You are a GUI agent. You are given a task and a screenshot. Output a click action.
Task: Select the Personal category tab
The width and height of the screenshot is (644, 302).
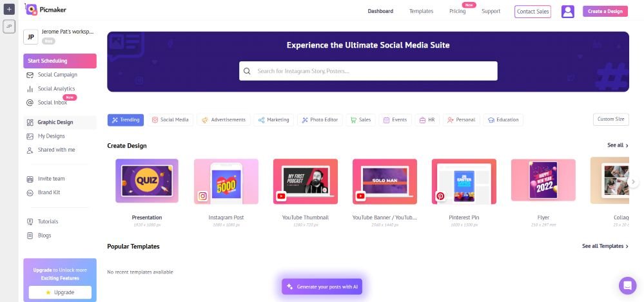461,120
